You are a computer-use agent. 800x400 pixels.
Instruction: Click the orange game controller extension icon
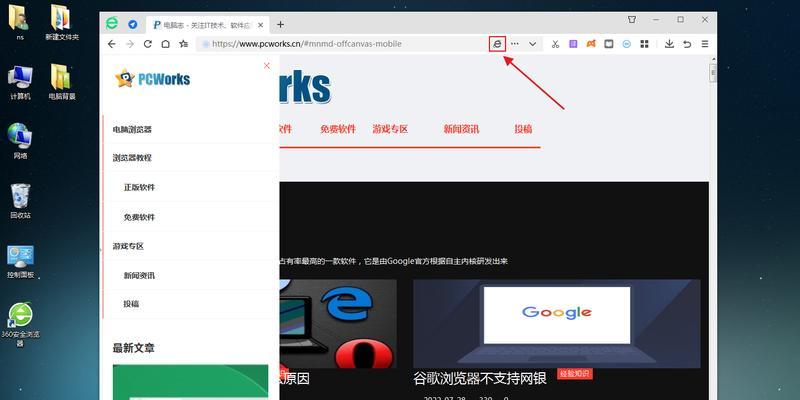pos(591,44)
